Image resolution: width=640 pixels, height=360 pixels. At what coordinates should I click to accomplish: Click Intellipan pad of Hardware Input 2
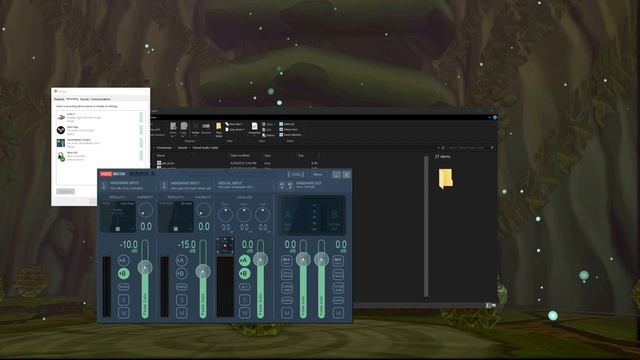176,216
